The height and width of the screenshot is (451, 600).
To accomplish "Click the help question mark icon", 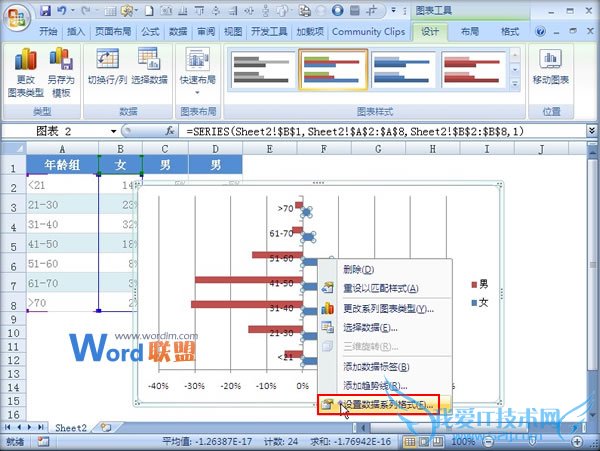I will pyautogui.click(x=540, y=31).
